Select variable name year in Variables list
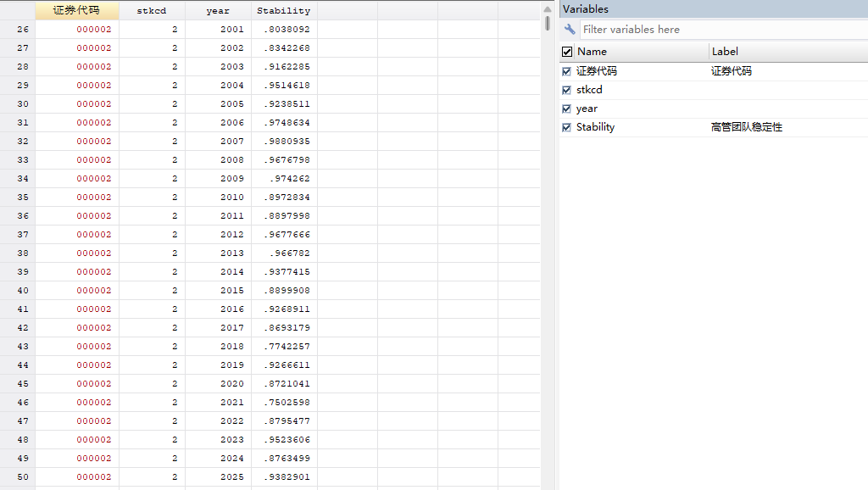 [587, 109]
